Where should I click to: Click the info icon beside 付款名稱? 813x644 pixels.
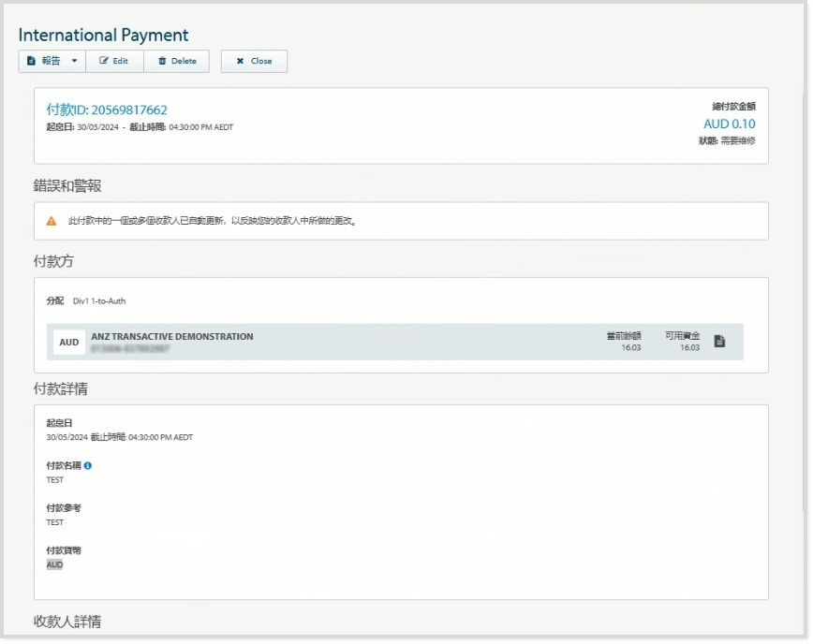point(88,465)
